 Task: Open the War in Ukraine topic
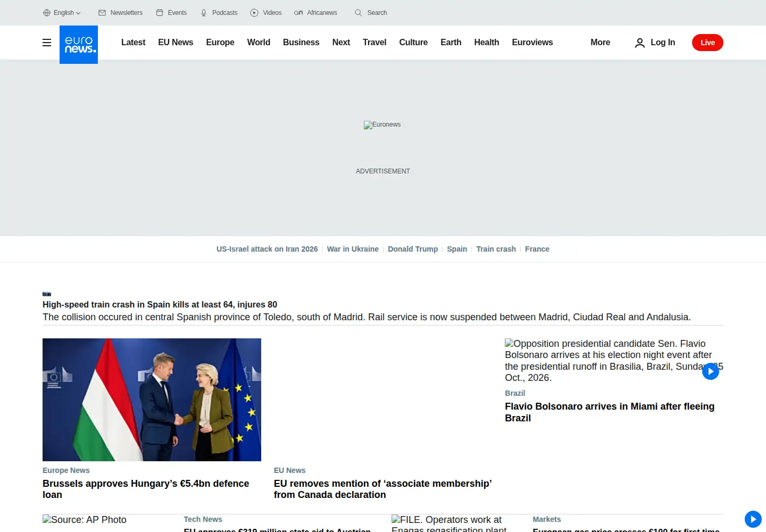click(x=353, y=249)
